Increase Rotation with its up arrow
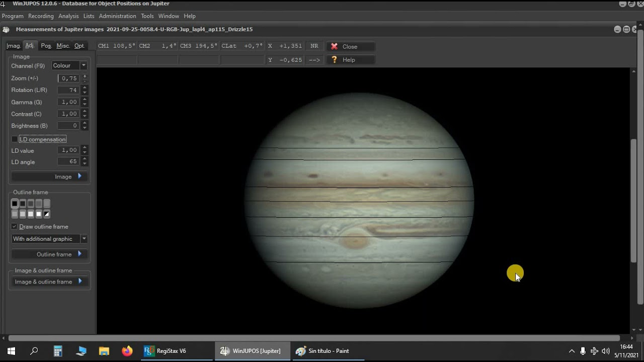Image resolution: width=644 pixels, height=362 pixels. tap(85, 88)
